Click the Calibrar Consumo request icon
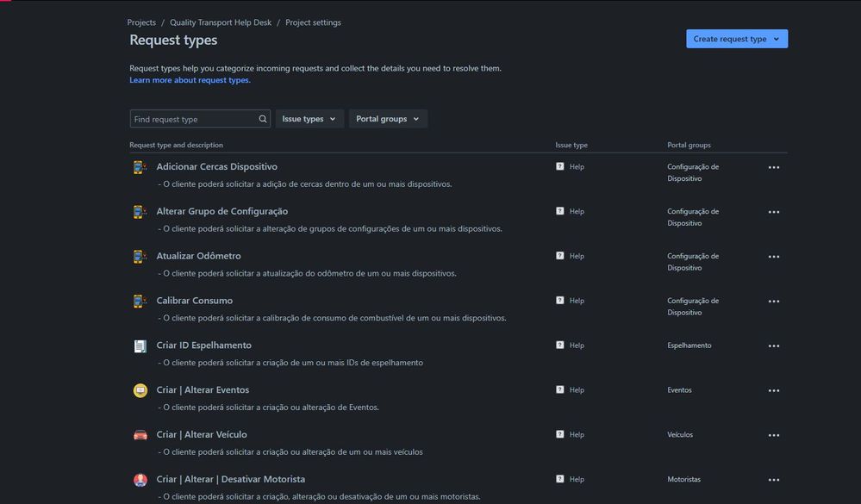This screenshot has width=861, height=504. click(140, 301)
